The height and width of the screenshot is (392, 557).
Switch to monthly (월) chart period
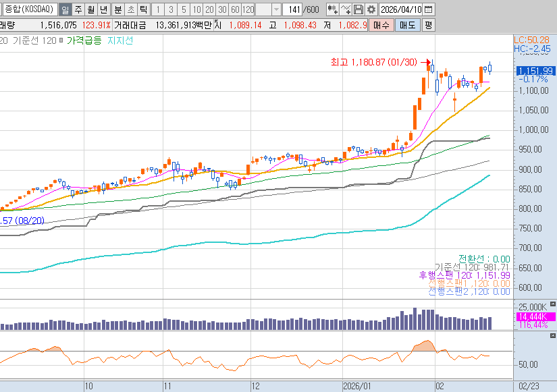pyautogui.click(x=91, y=9)
